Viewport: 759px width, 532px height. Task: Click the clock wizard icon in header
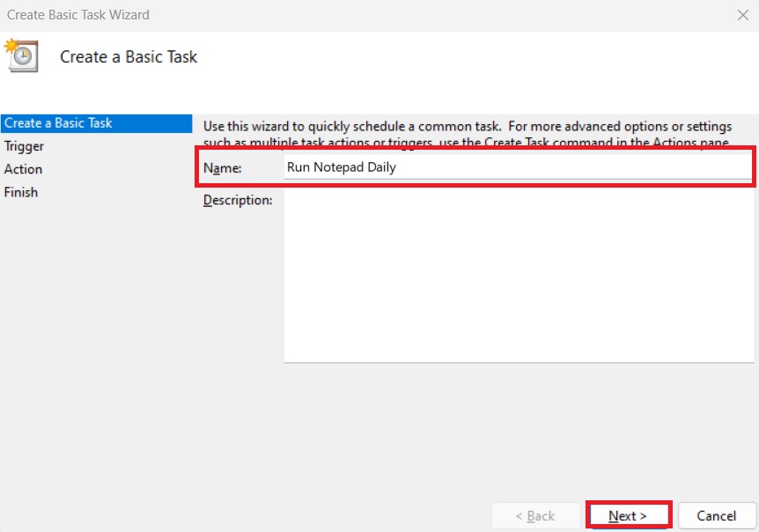20,55
